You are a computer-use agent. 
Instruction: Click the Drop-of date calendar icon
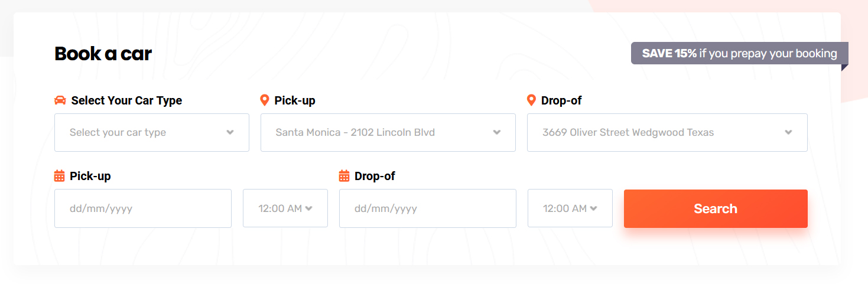coord(344,176)
